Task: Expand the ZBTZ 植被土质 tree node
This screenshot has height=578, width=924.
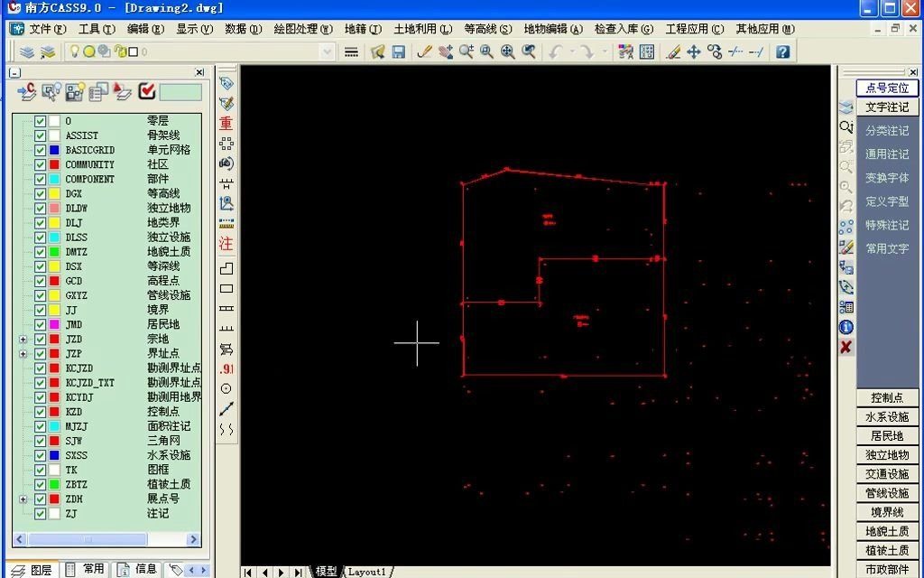Action: click(x=23, y=483)
